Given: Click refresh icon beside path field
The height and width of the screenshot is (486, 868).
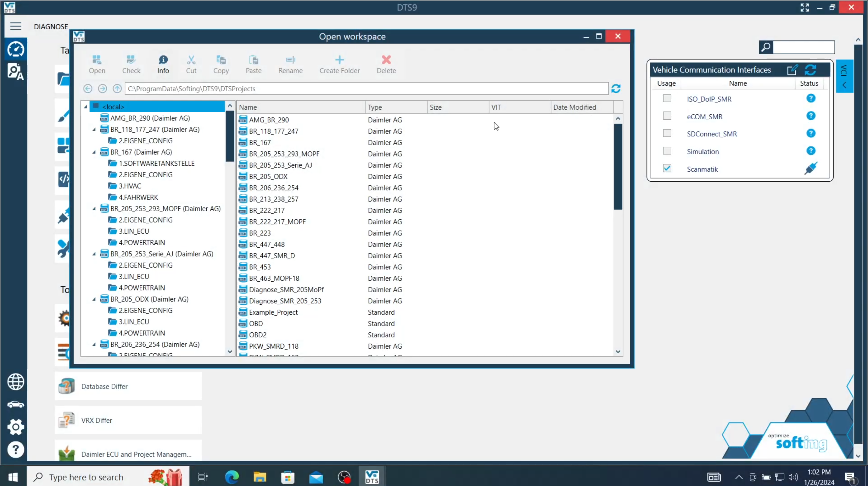Looking at the screenshot, I should (616, 89).
